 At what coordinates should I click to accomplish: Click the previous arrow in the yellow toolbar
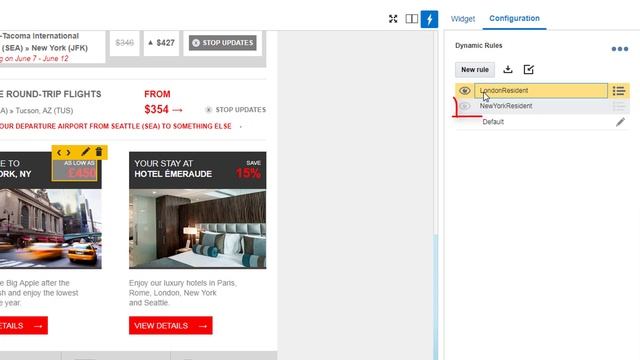click(x=59, y=153)
